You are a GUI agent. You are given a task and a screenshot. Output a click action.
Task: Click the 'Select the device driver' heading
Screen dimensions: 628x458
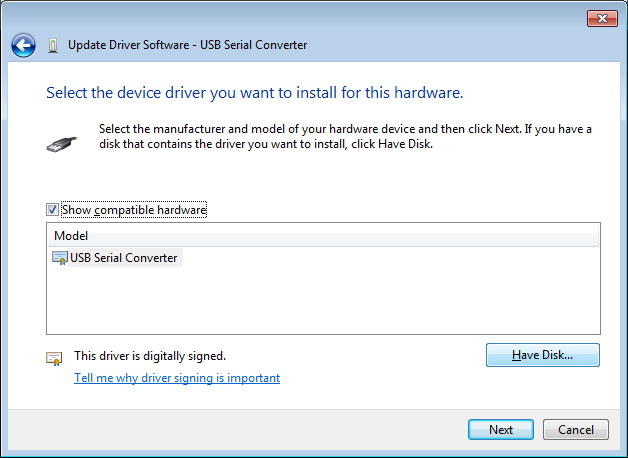254,93
